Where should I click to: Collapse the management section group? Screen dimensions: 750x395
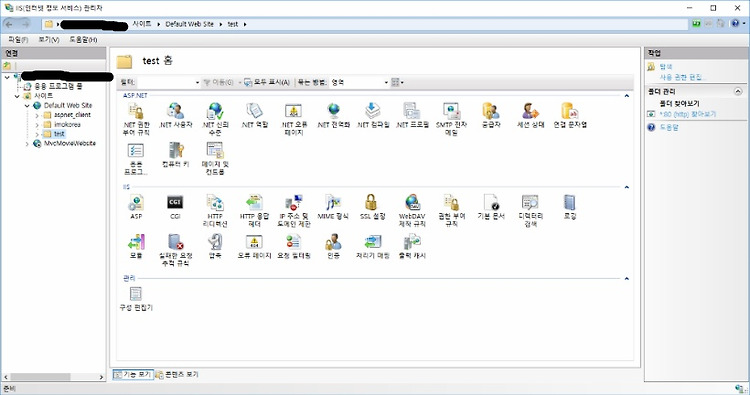click(x=627, y=278)
